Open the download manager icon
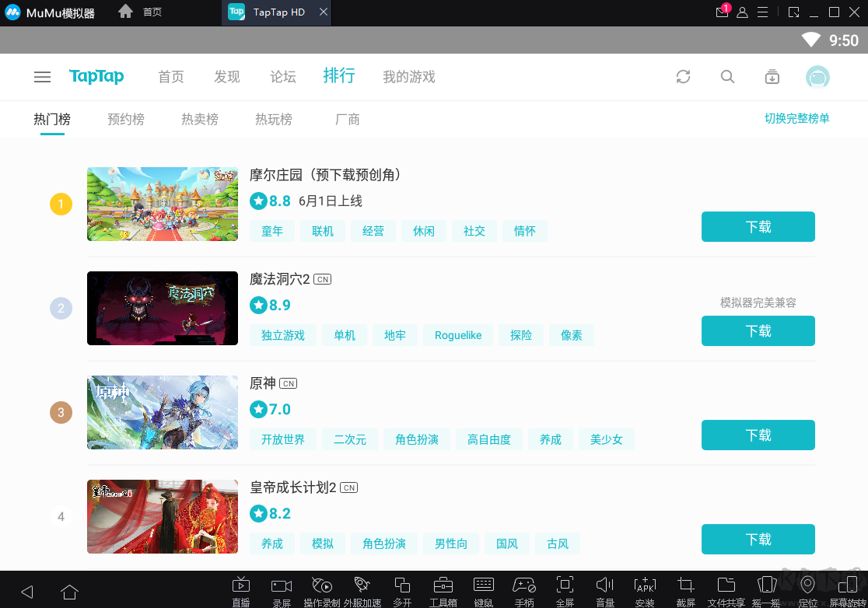 [x=772, y=77]
